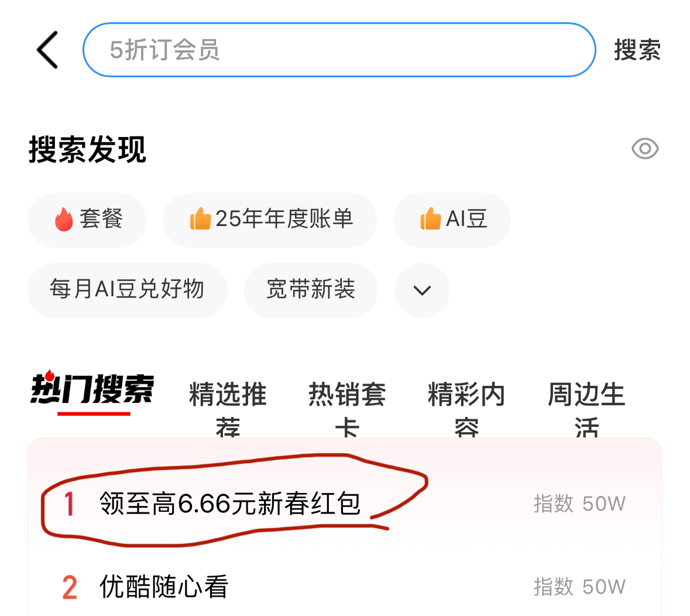Viewport: 690px width, 616px height.
Task: Click rank number 2 badge
Action: 70,587
